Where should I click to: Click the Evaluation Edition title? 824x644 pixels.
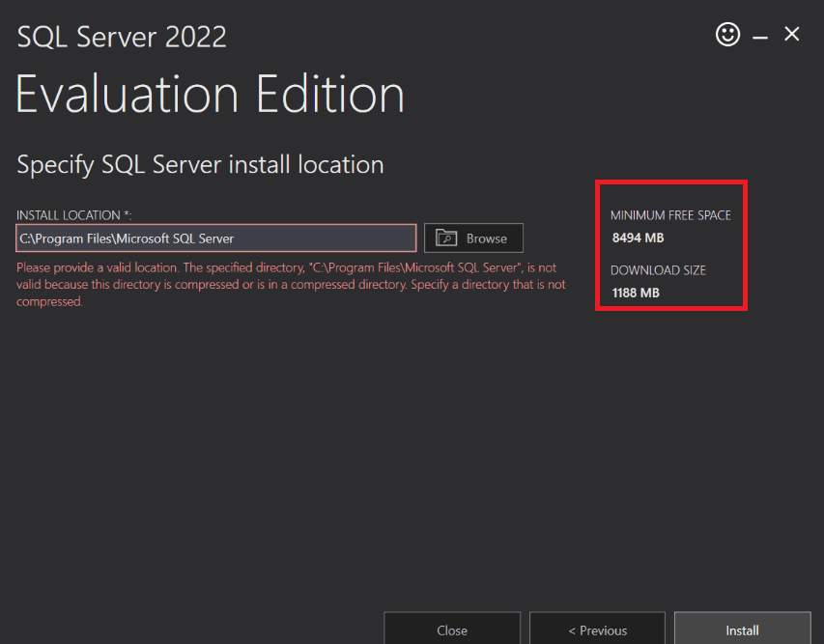211,94
